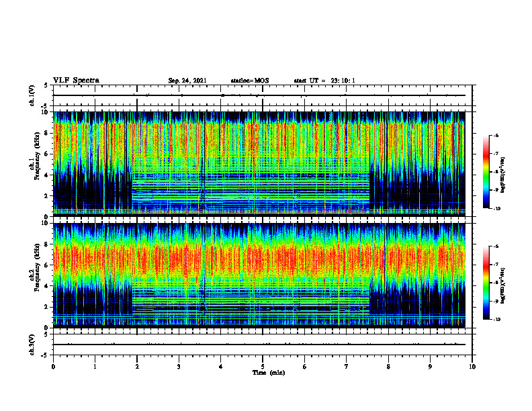Click the ch.2 frequency tick label "6"
The width and height of the screenshot is (532, 411).
click(47, 265)
